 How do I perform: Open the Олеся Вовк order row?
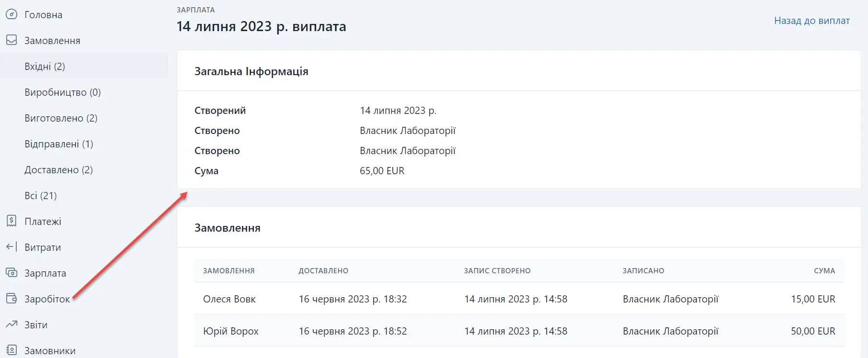click(x=519, y=299)
